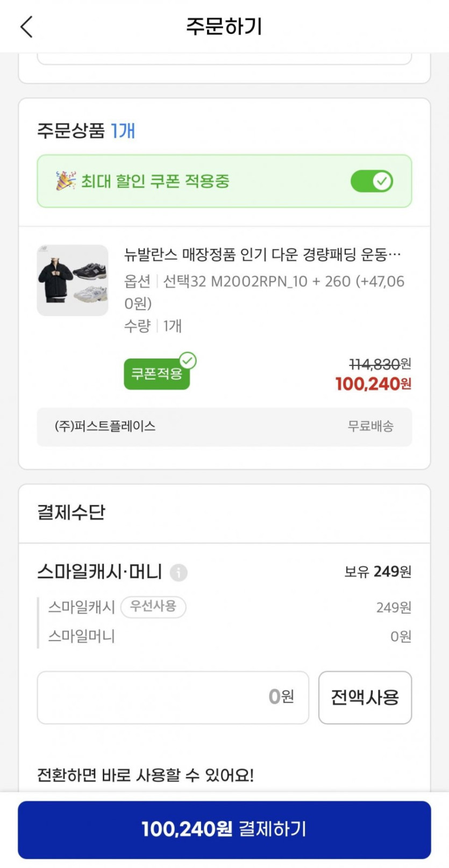Screen dimensions: 449x868
Task: Tap the 주문상품 1개 section header
Action: 86,131
